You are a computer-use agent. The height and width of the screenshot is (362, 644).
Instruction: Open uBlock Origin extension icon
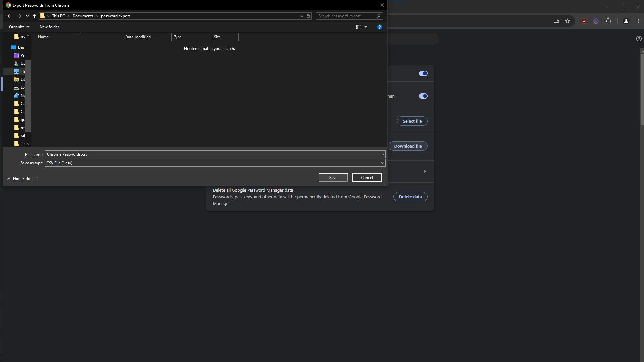click(584, 21)
